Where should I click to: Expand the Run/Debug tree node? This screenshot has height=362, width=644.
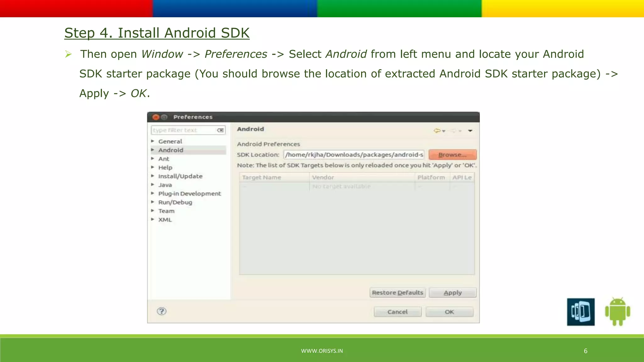153,202
